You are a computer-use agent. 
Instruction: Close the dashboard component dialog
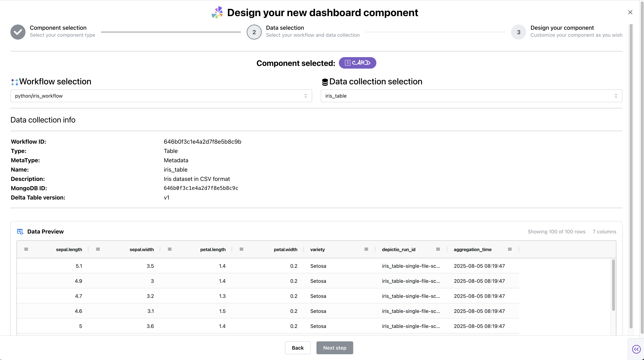pos(630,12)
